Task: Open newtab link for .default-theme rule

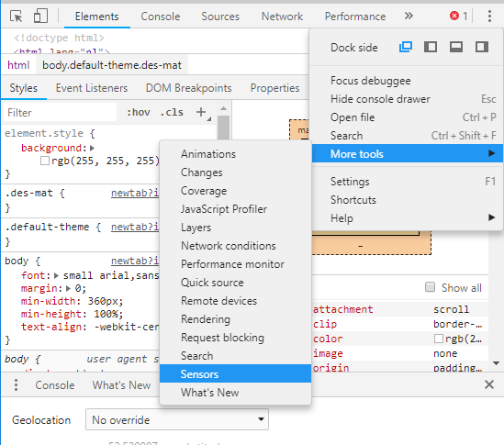Action: pyautogui.click(x=135, y=227)
